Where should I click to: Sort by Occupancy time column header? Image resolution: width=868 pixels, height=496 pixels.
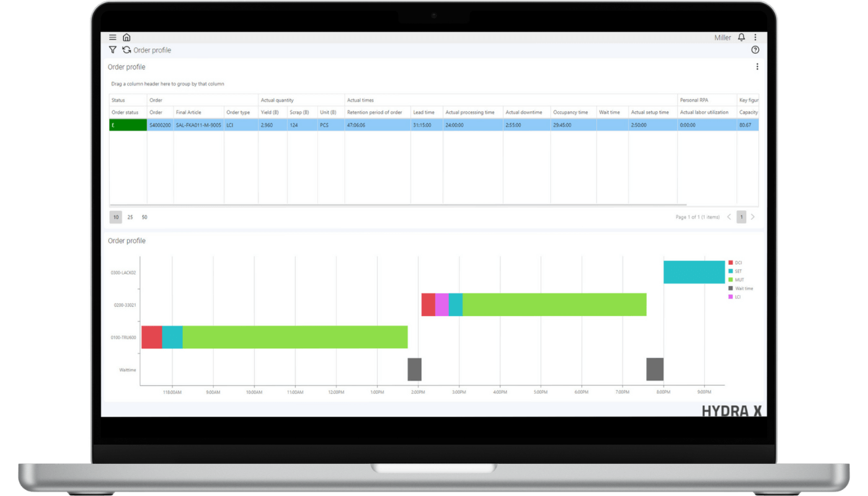click(573, 112)
